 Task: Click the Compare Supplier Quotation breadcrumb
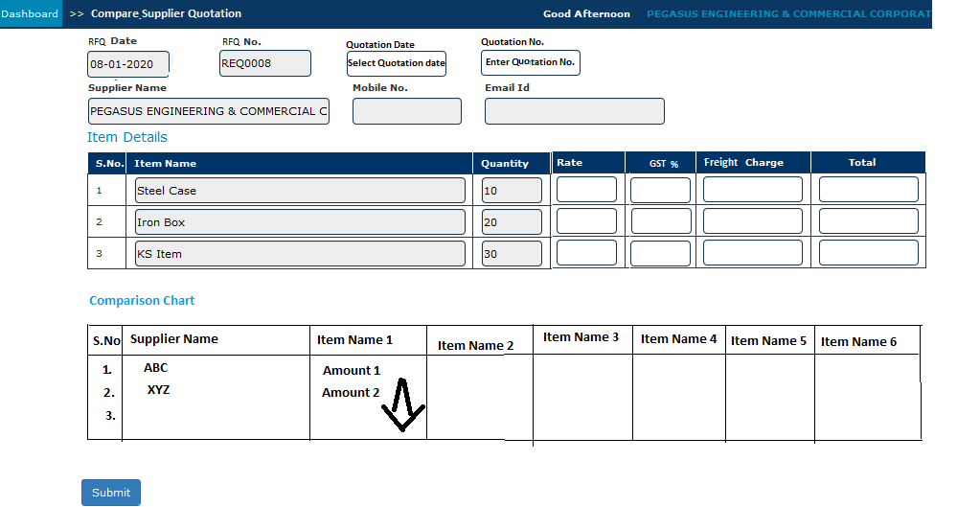pos(166,13)
